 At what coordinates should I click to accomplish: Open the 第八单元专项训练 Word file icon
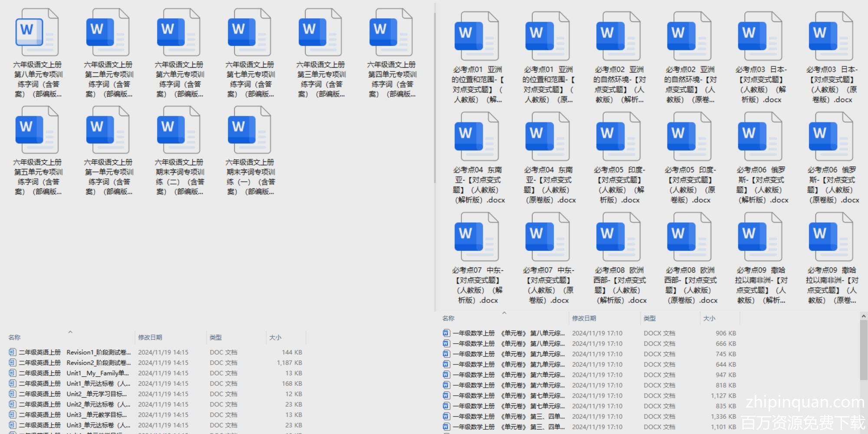click(37, 33)
